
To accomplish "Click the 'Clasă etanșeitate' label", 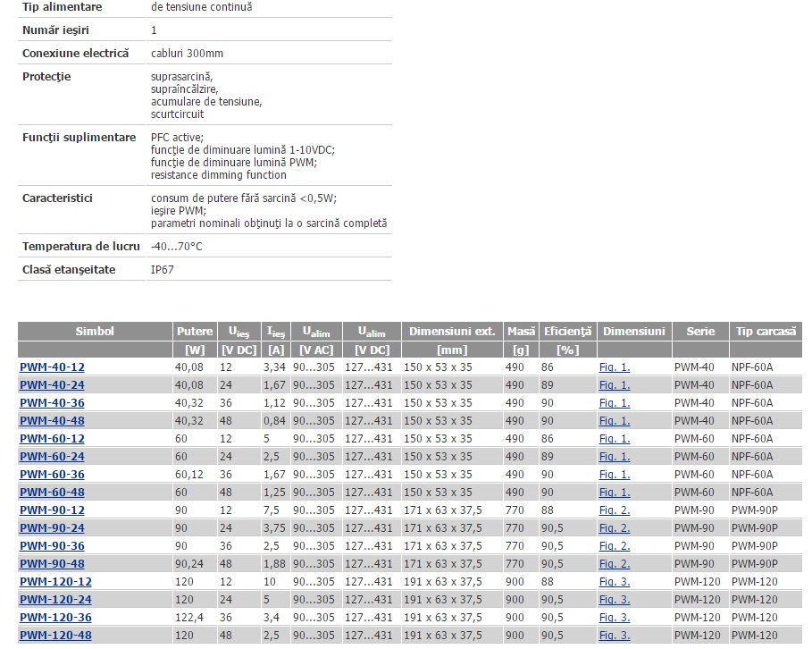I will tap(69, 270).
